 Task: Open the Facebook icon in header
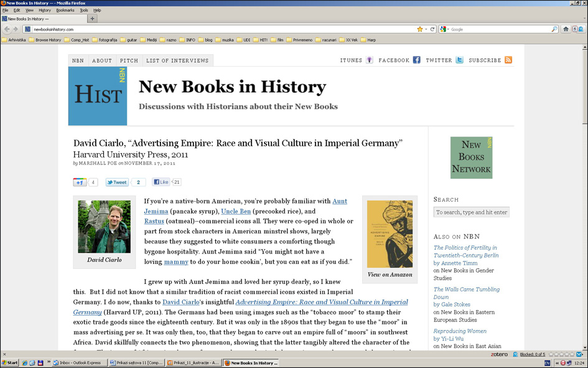click(417, 60)
